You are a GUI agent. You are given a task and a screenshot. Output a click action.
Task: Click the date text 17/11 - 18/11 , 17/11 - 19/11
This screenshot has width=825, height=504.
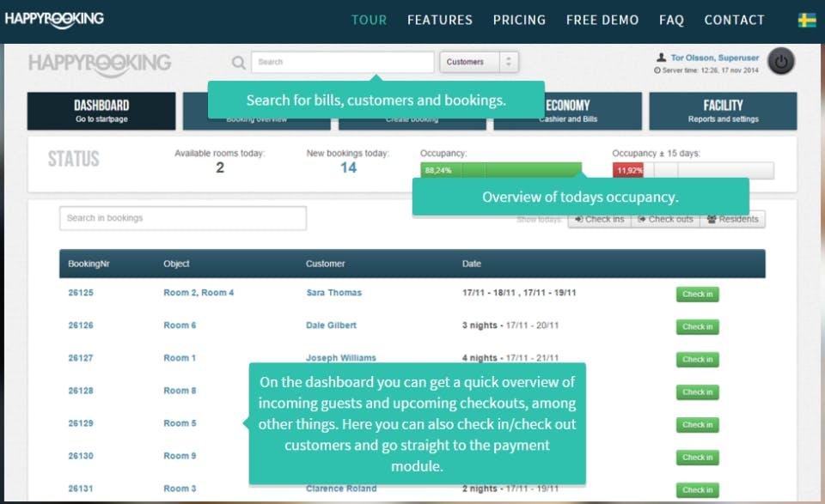point(519,293)
